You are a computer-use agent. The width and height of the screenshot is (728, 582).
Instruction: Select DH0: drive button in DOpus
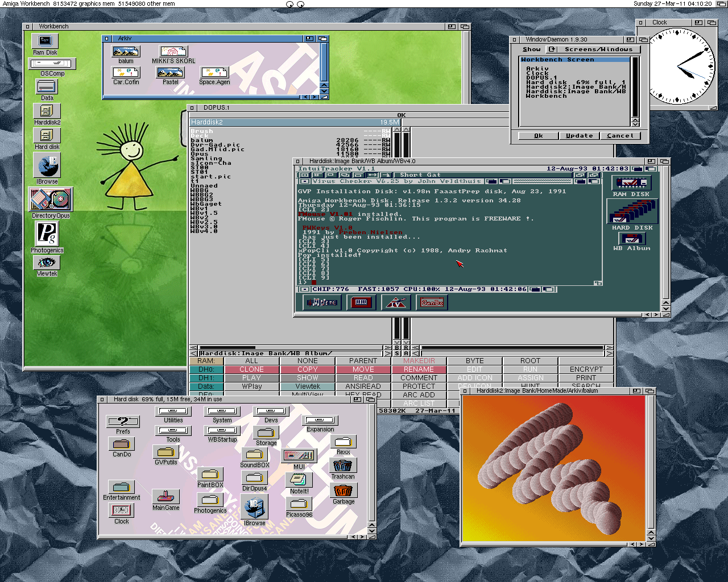[x=206, y=369]
